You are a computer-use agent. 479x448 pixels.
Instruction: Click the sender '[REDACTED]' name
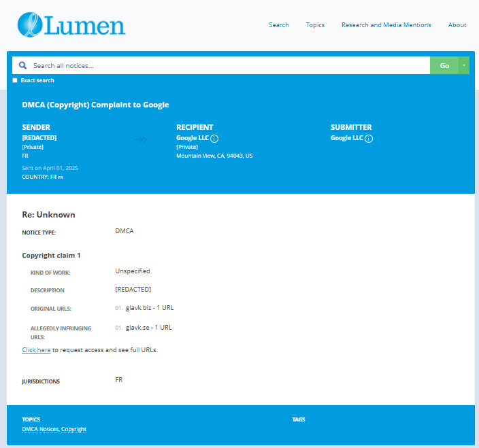point(39,137)
